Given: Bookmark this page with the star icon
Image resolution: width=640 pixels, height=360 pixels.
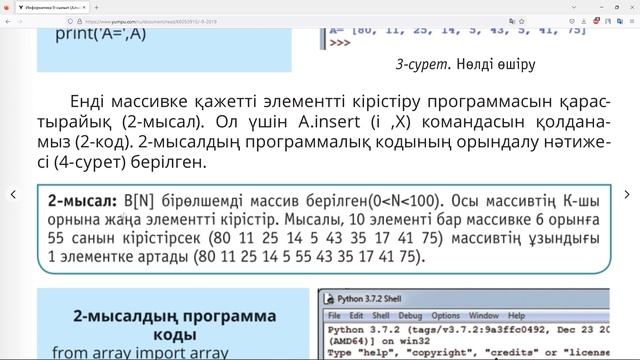Looking at the screenshot, I should coord(521,21).
